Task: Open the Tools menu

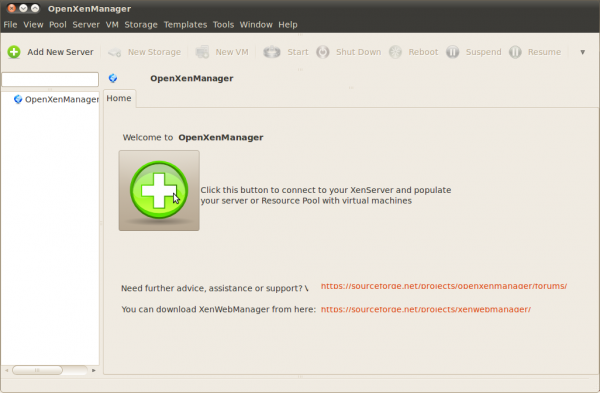Action: 223,25
